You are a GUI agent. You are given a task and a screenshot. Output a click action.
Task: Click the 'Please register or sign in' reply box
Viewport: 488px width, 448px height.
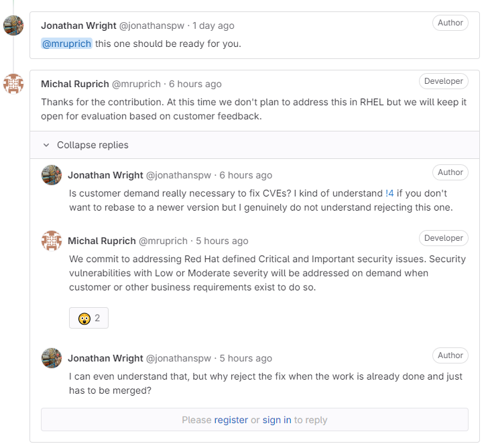click(255, 420)
